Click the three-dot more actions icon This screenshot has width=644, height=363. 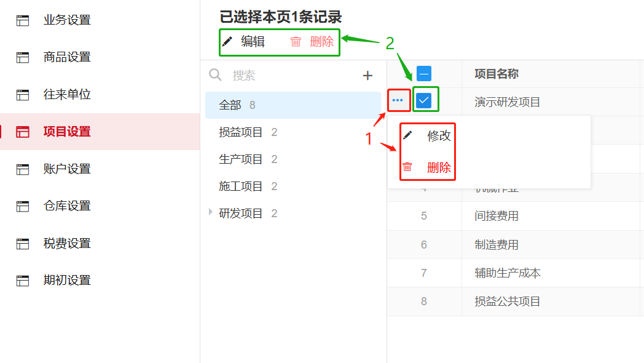click(398, 100)
